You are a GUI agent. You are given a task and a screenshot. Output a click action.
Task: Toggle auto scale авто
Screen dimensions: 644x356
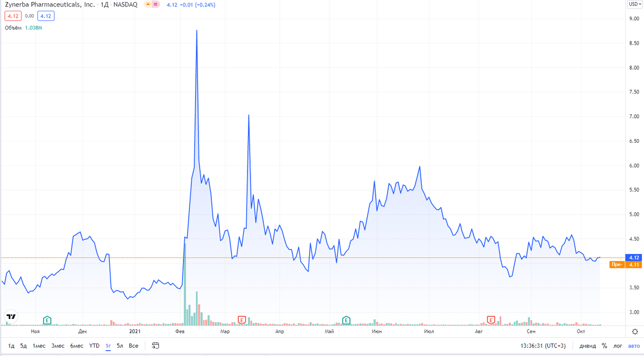click(x=634, y=346)
